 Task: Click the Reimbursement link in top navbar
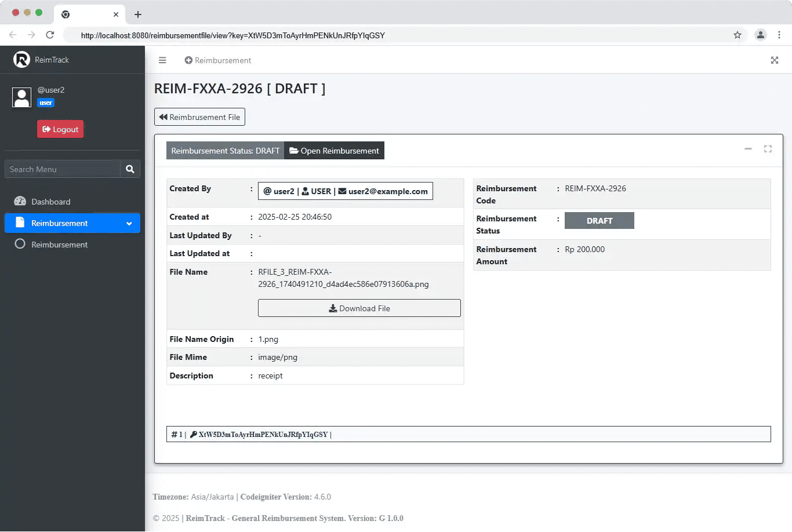pyautogui.click(x=217, y=60)
